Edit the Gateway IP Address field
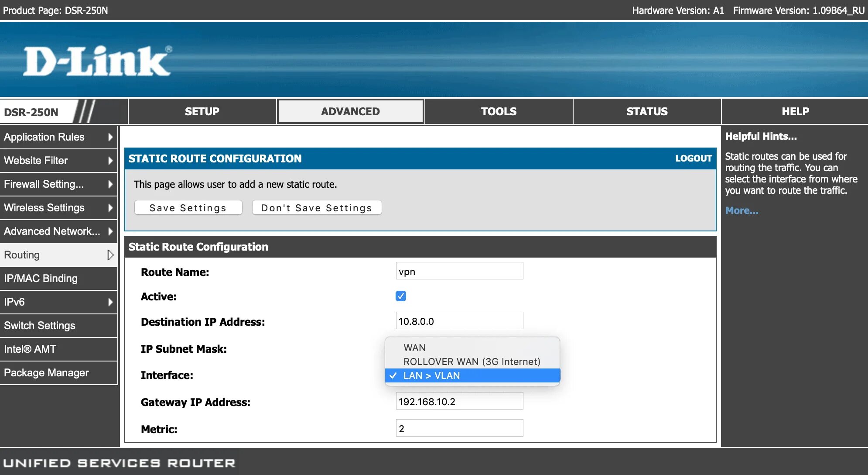This screenshot has height=475, width=868. 459,401
